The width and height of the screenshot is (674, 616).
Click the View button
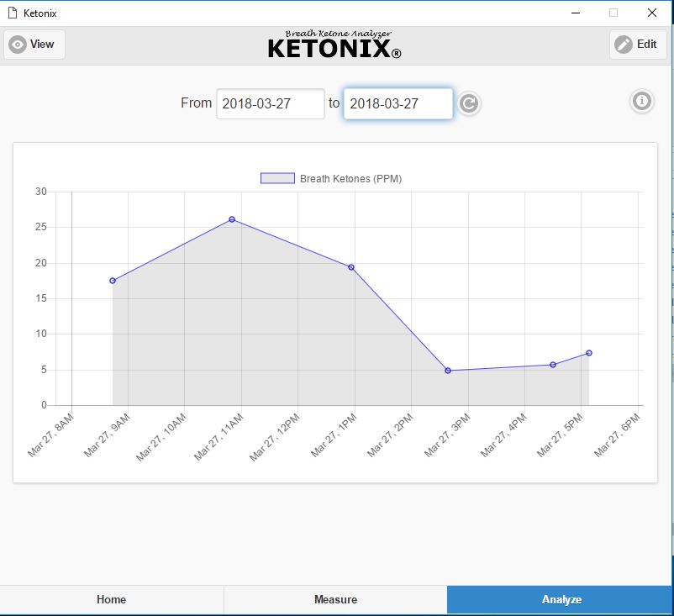[x=34, y=45]
